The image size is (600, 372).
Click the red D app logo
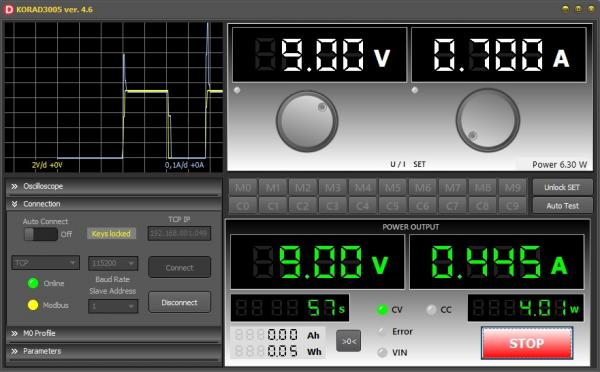[x=8, y=9]
